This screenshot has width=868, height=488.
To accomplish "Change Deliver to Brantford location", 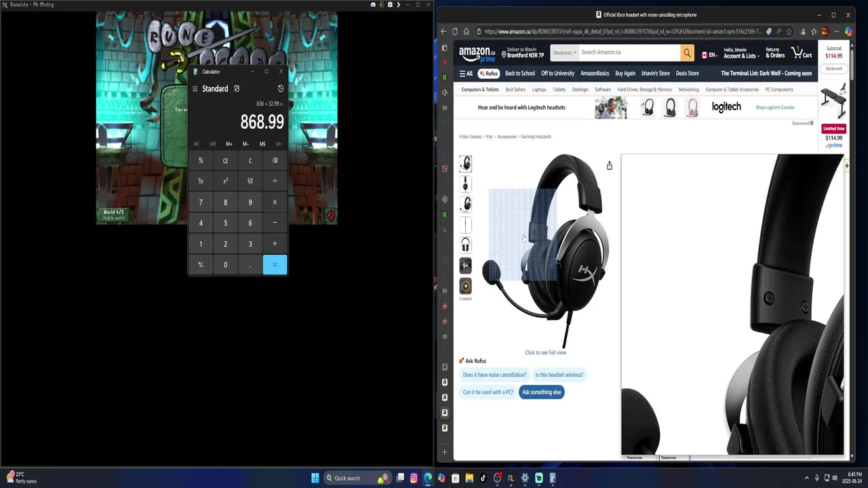I will point(522,53).
